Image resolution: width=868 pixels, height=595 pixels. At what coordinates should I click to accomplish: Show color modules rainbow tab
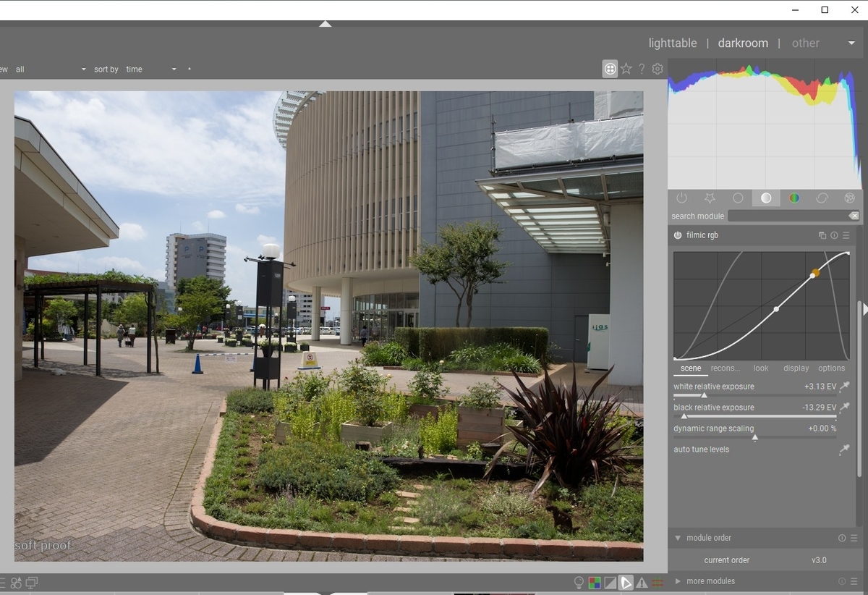(794, 198)
